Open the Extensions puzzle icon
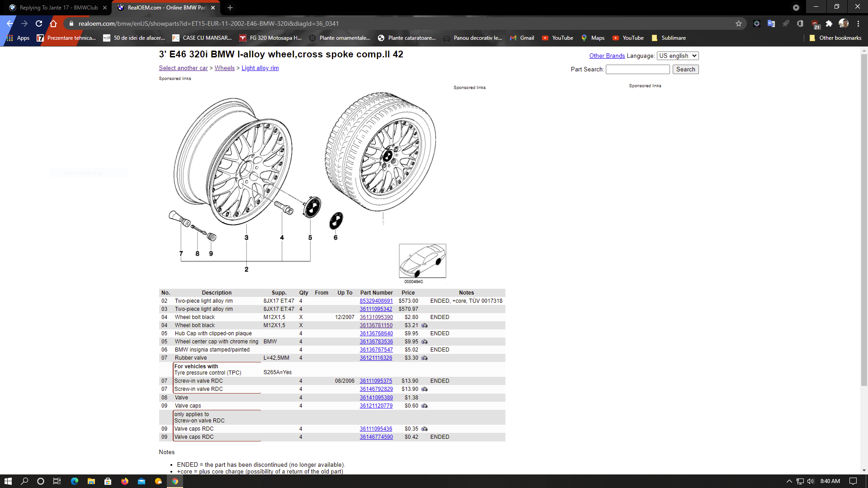868x488 pixels. (829, 23)
